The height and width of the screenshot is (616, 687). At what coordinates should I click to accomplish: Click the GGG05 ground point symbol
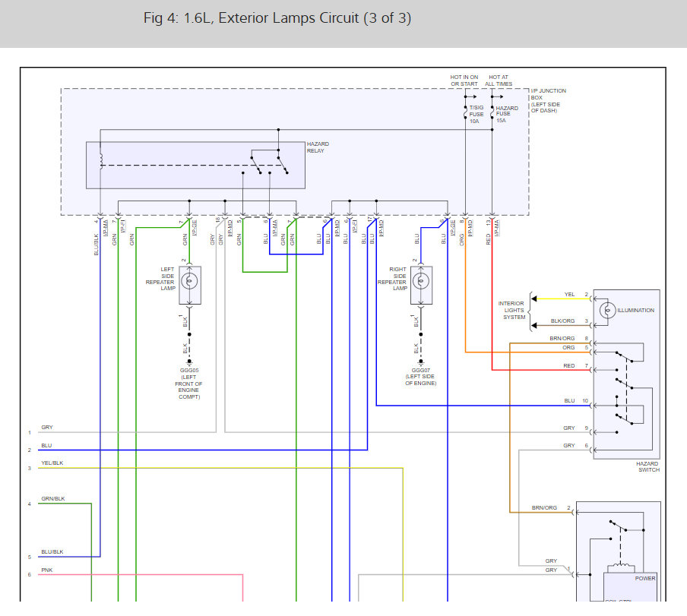pyautogui.click(x=188, y=362)
